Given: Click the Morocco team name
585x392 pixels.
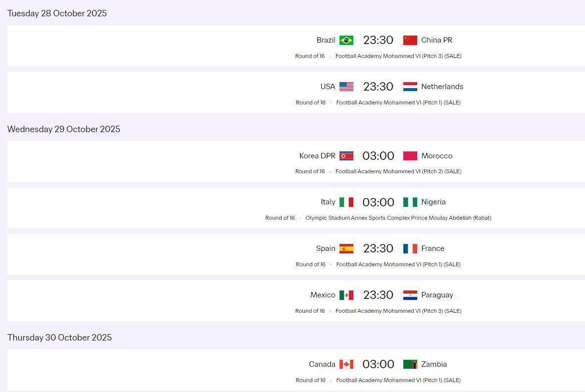Looking at the screenshot, I should click(437, 156).
